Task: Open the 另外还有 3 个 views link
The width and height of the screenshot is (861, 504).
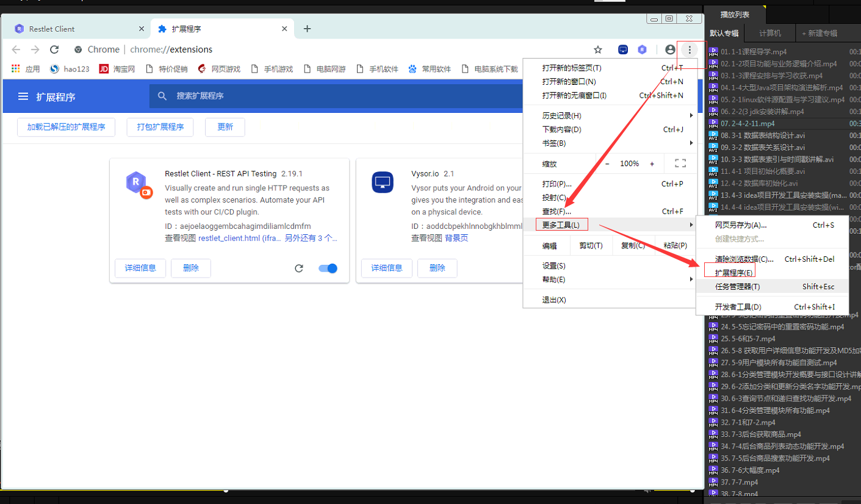Action: [x=311, y=238]
